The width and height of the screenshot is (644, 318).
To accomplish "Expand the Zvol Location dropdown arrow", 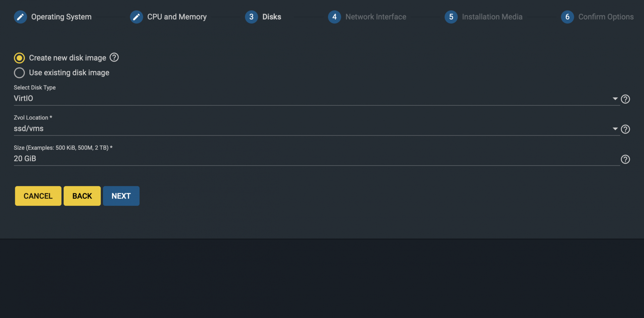I will pyautogui.click(x=615, y=129).
